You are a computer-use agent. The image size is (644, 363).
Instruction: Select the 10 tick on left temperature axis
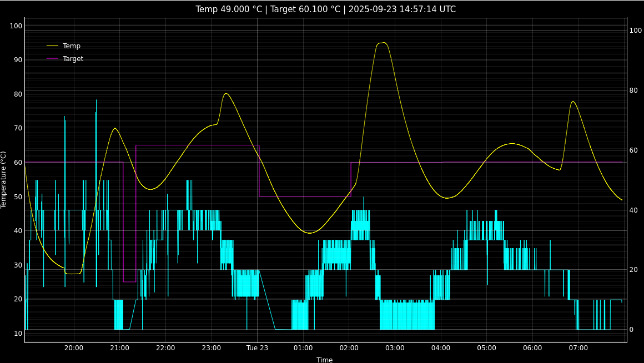point(18,334)
